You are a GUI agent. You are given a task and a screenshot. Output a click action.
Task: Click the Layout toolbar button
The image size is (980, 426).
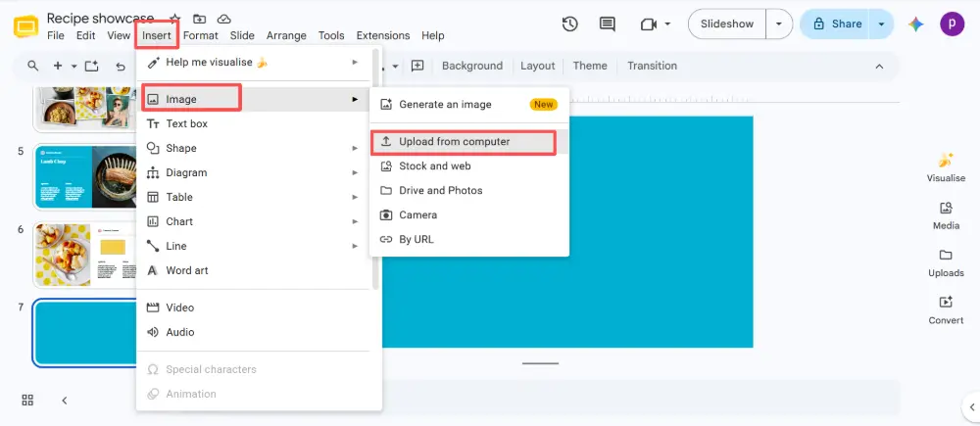pos(537,67)
